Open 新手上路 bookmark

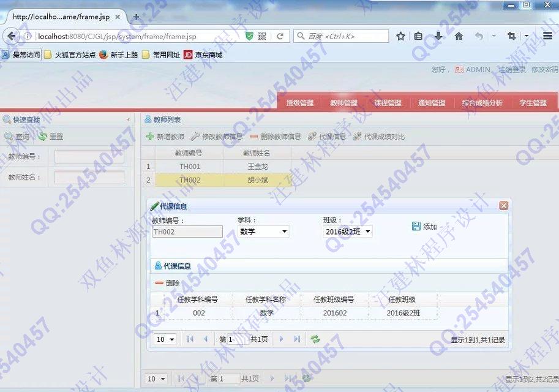pos(119,55)
